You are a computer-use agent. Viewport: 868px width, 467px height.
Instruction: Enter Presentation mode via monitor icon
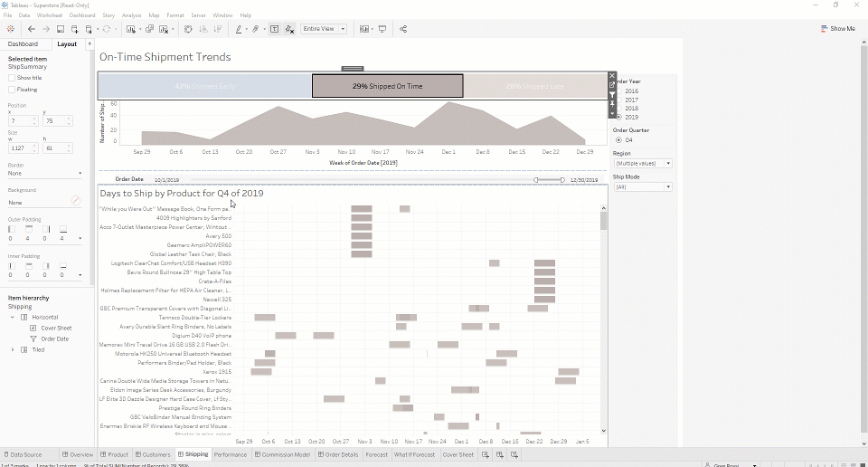pos(382,29)
